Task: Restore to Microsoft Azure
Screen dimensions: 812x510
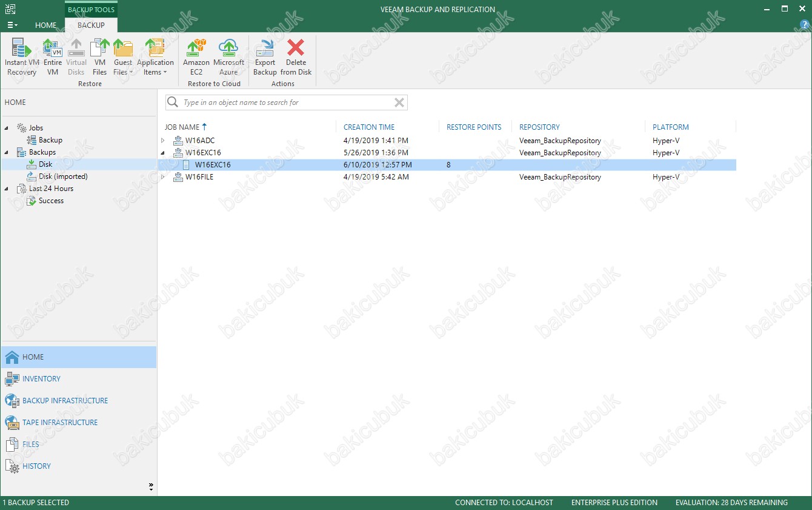Action: [x=228, y=58]
